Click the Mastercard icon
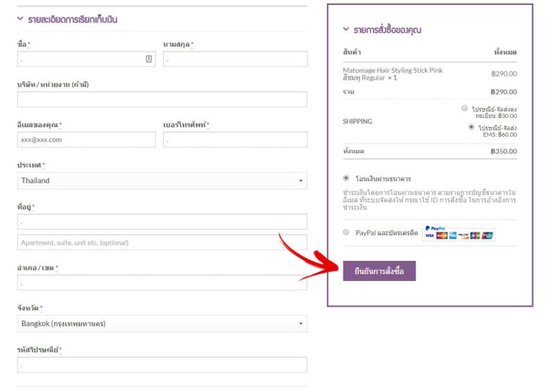Viewport: 555px width, 392px height. [441, 236]
